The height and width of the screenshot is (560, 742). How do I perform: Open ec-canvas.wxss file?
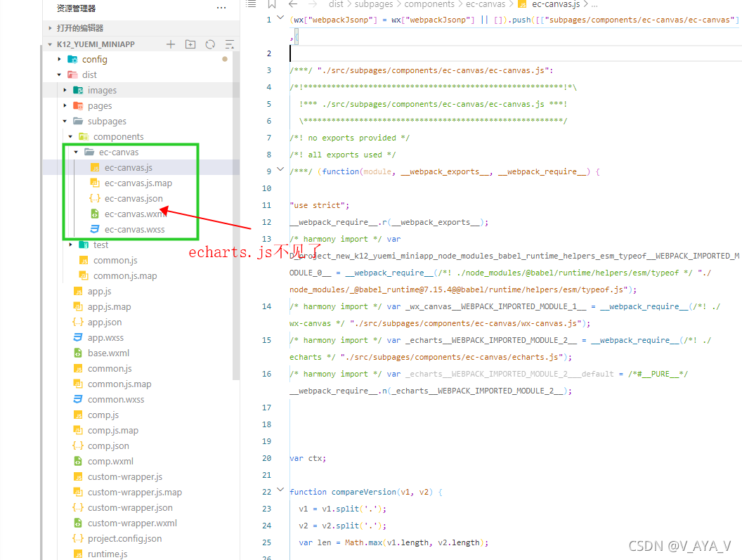134,229
